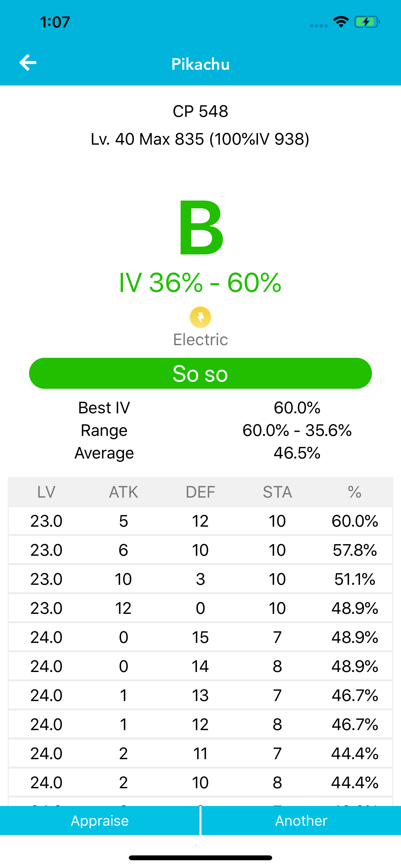Tap the back arrow icon
The height and width of the screenshot is (868, 401).
[28, 63]
